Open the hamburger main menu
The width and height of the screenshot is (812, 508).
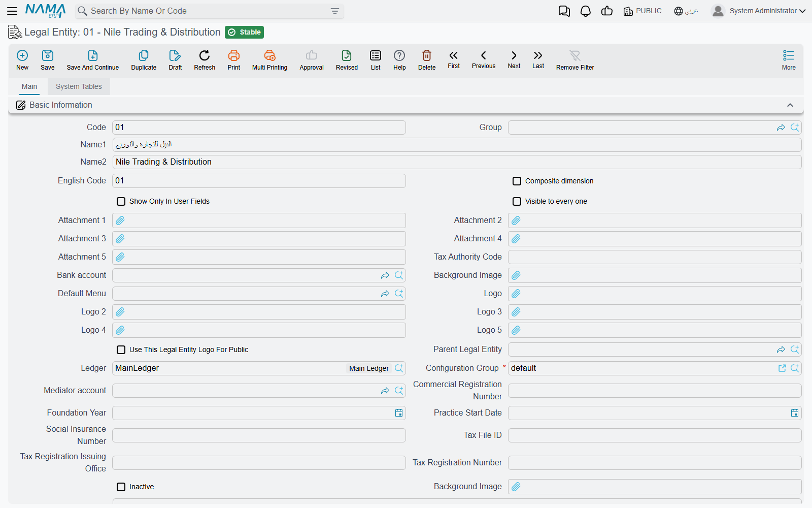[12, 11]
